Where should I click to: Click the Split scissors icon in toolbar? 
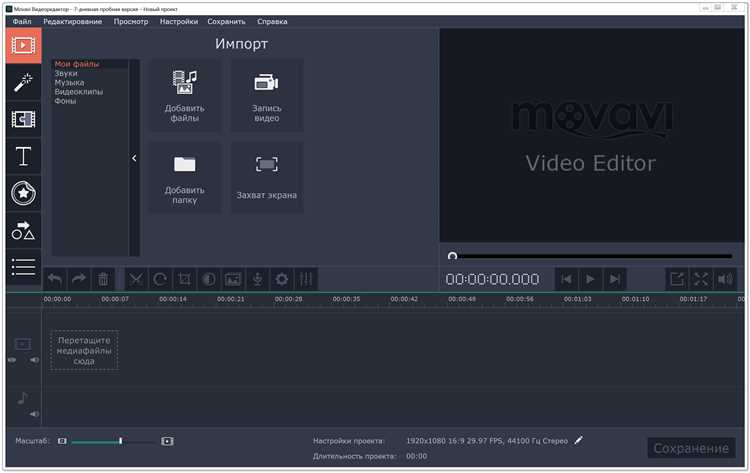[x=136, y=280]
